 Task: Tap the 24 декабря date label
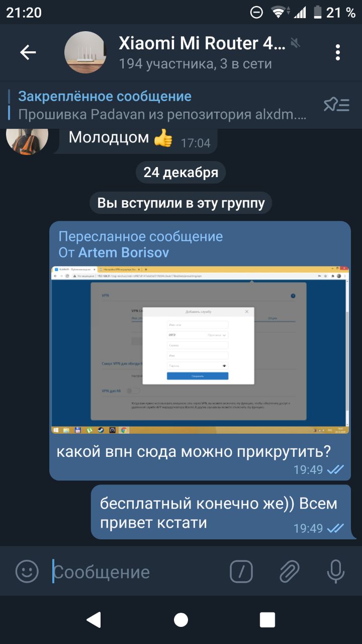tap(181, 173)
